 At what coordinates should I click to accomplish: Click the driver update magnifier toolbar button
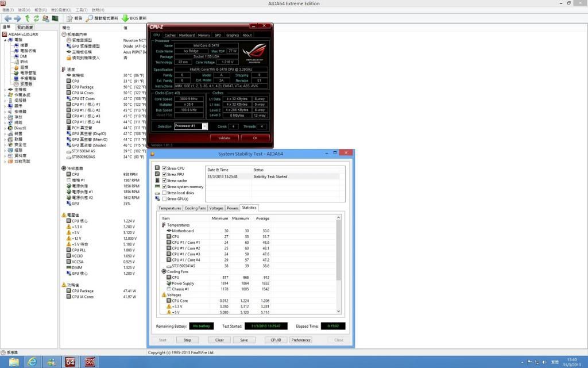pyautogui.click(x=102, y=18)
